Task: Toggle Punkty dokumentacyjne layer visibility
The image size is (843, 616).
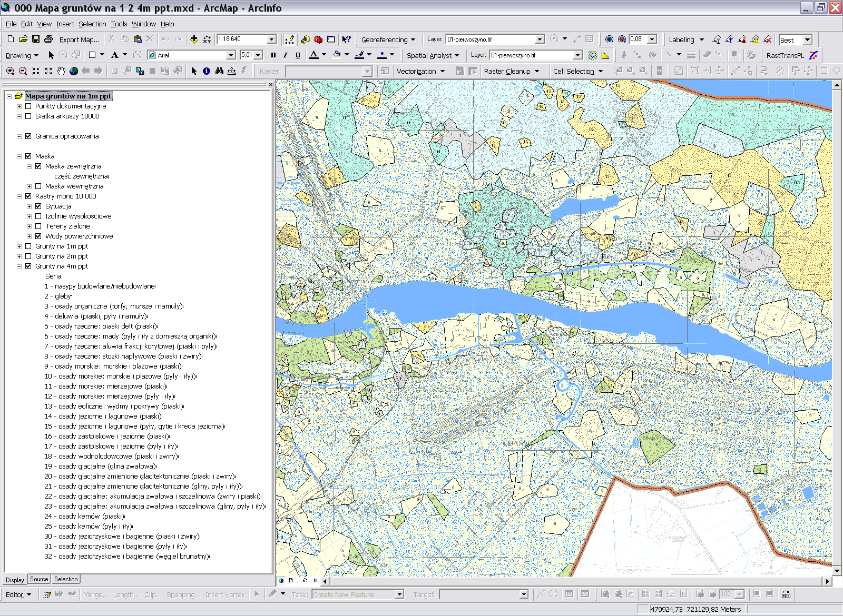Action: point(28,106)
